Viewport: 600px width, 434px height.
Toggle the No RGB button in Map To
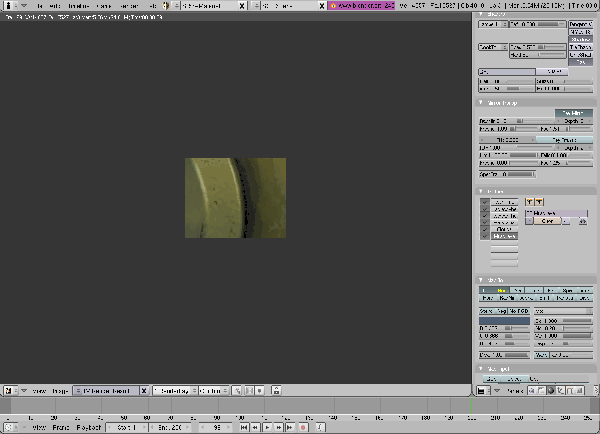(519, 311)
